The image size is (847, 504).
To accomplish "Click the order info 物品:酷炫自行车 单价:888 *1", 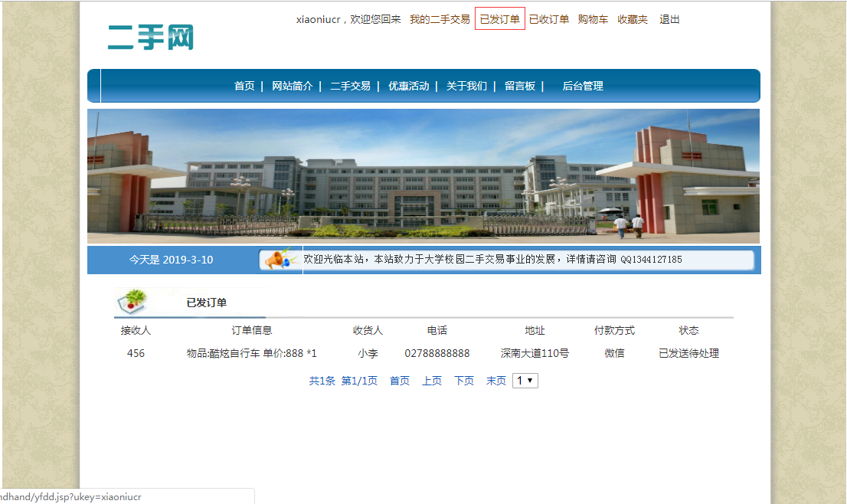I will 252,353.
